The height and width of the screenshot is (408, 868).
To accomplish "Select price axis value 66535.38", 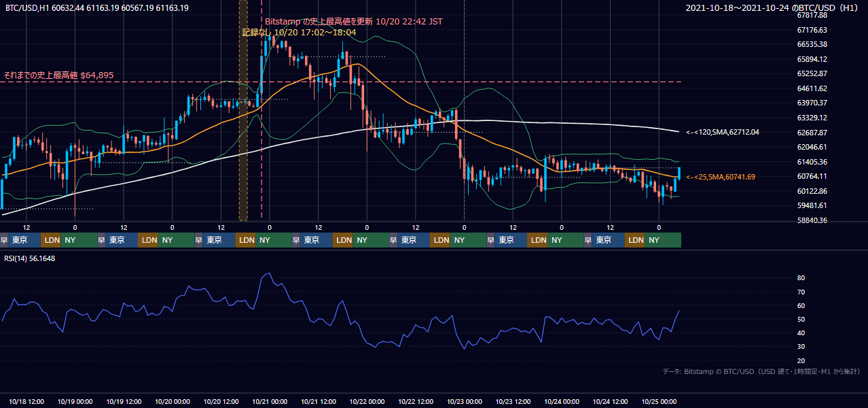I will [x=812, y=44].
